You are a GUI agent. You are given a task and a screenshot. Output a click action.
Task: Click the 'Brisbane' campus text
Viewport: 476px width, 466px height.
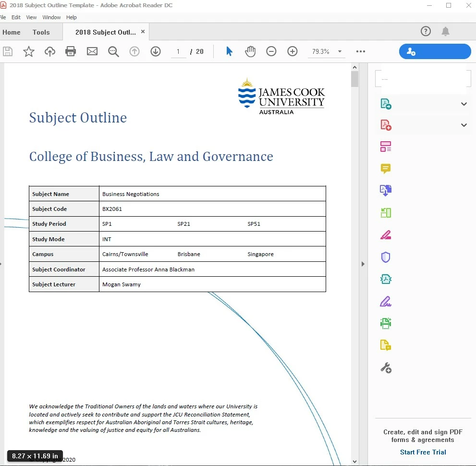point(189,254)
